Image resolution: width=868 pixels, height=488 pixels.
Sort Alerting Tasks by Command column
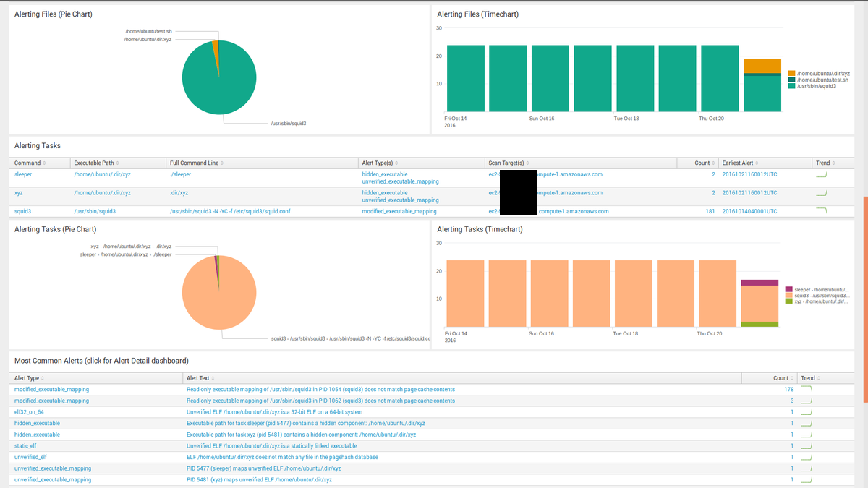27,163
